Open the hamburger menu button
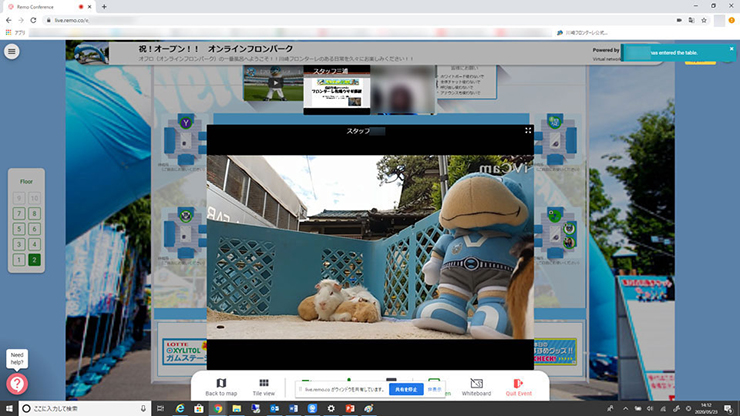 (x=12, y=51)
